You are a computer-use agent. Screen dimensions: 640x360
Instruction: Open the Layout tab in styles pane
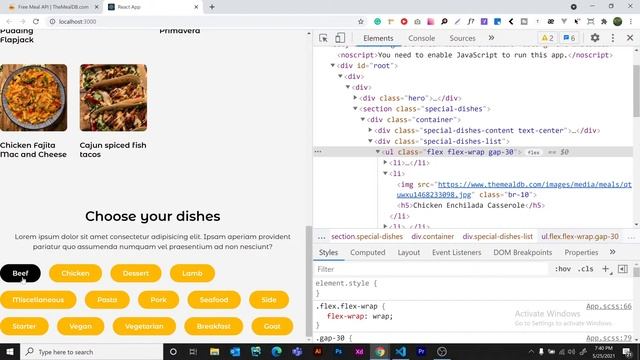click(x=409, y=252)
